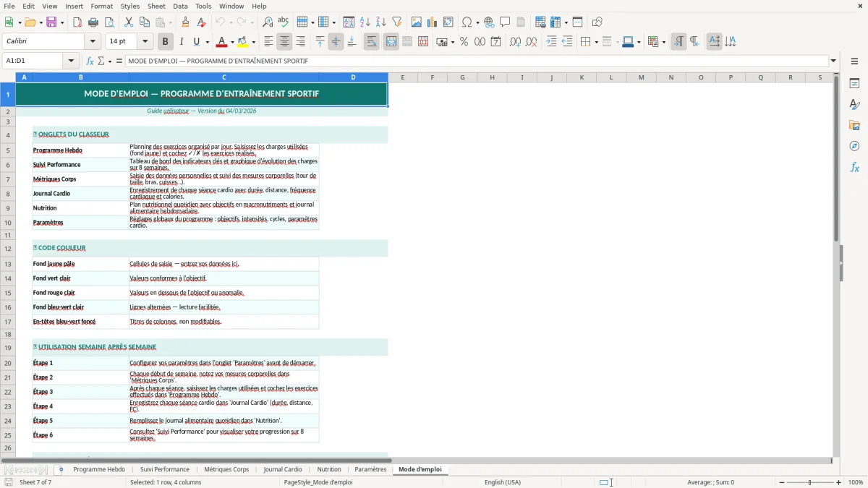Open the Font Color dropdown arrow
The image size is (868, 488).
click(231, 42)
